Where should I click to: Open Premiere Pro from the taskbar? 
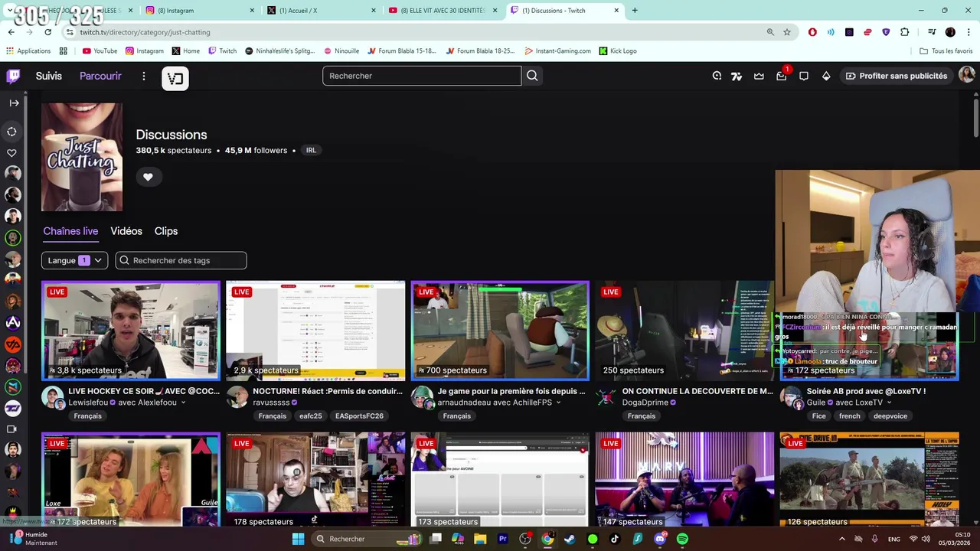503,539
